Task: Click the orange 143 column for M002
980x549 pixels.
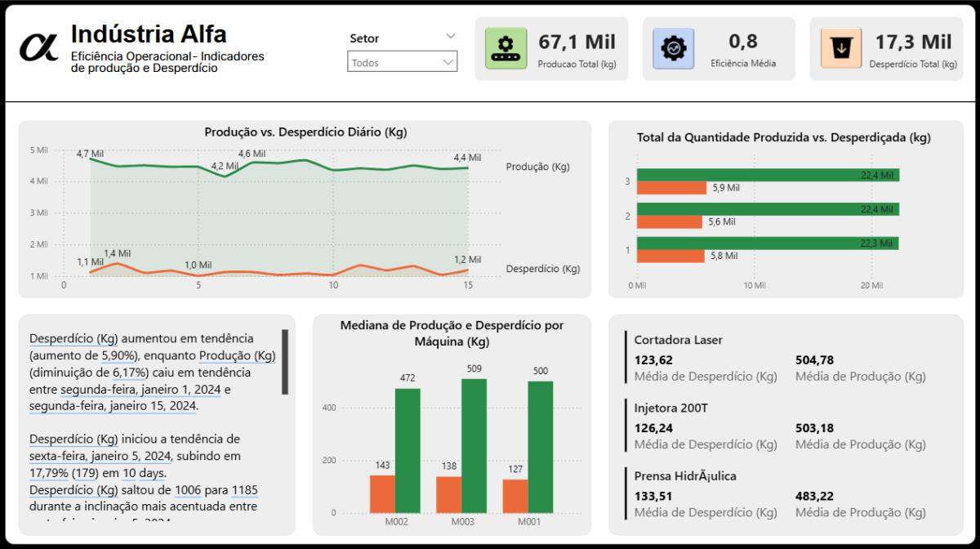Action: [382, 494]
